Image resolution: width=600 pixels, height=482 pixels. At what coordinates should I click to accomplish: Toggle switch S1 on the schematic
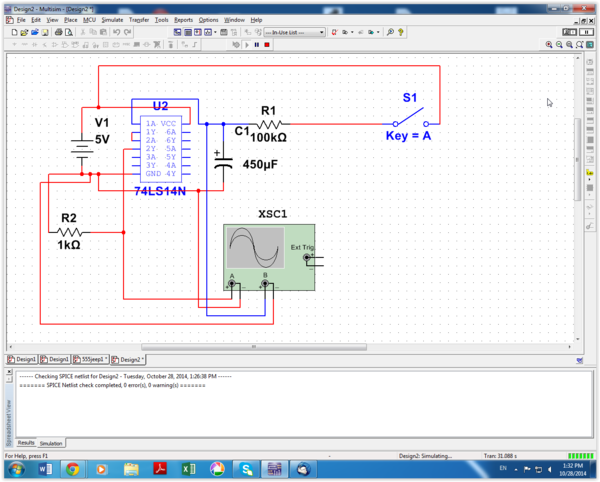coord(409,117)
